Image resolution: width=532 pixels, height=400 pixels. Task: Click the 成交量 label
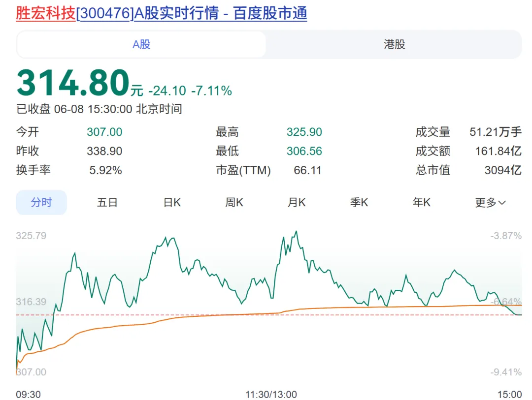(433, 132)
